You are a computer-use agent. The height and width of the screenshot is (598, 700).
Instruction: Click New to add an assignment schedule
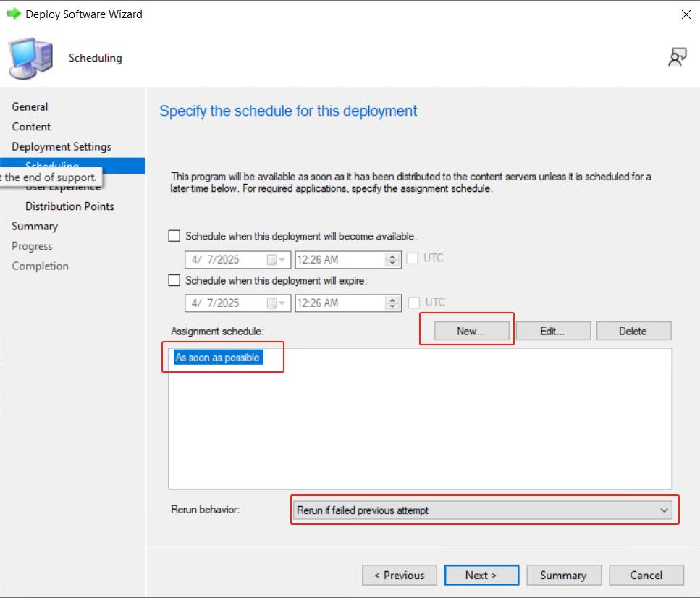tap(471, 331)
